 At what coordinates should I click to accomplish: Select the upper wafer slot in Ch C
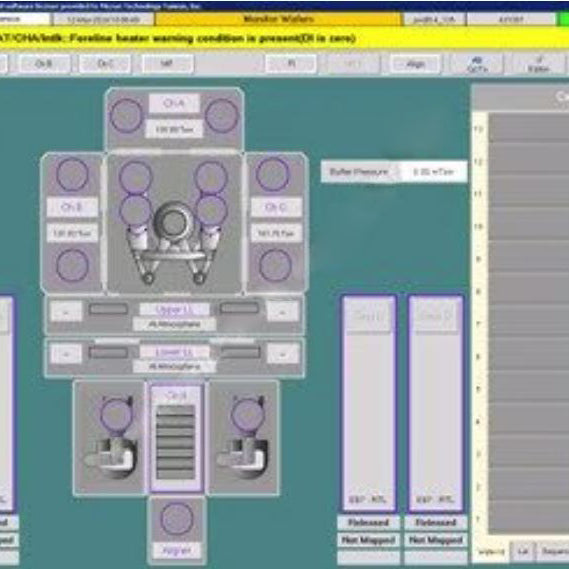pos(273,175)
